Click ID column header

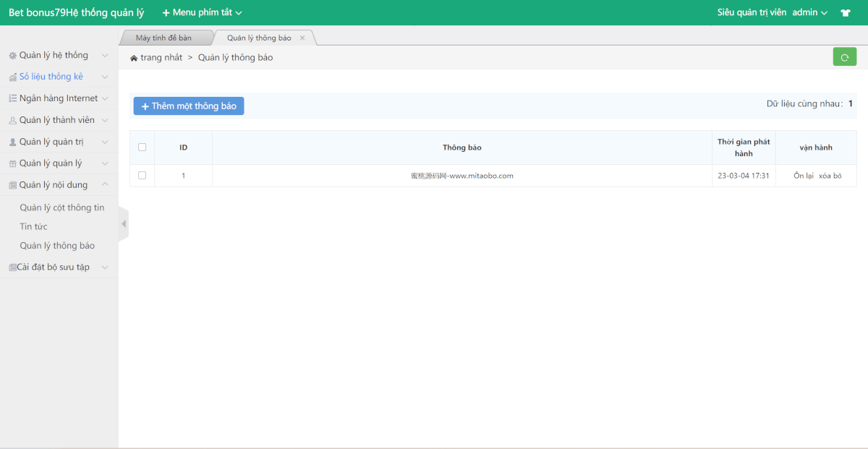pos(184,147)
